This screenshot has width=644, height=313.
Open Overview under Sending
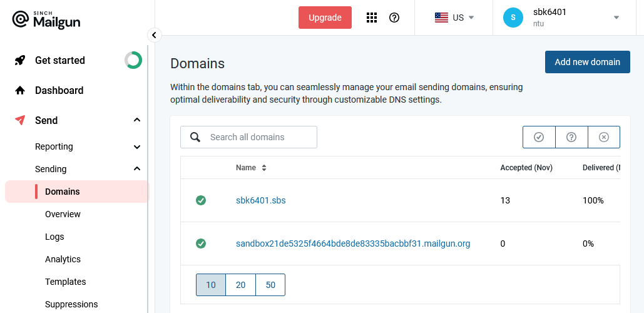63,214
